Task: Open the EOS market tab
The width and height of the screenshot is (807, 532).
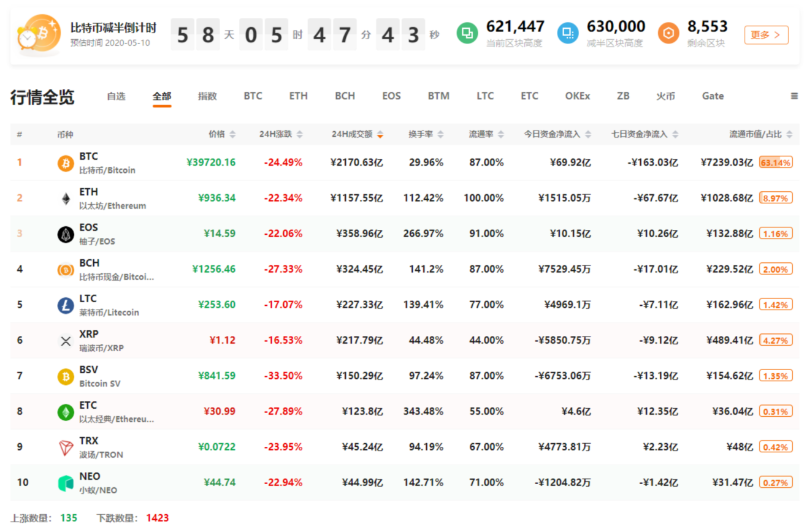Action: point(391,96)
